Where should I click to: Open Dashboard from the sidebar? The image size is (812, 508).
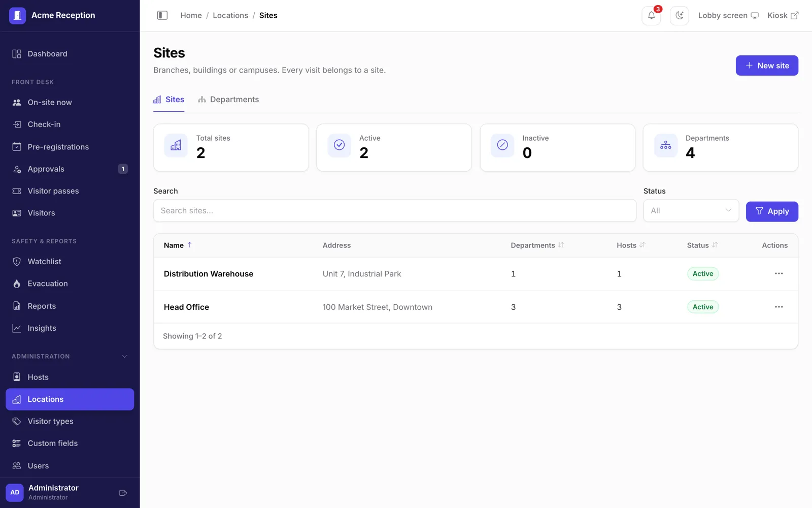tap(70, 54)
